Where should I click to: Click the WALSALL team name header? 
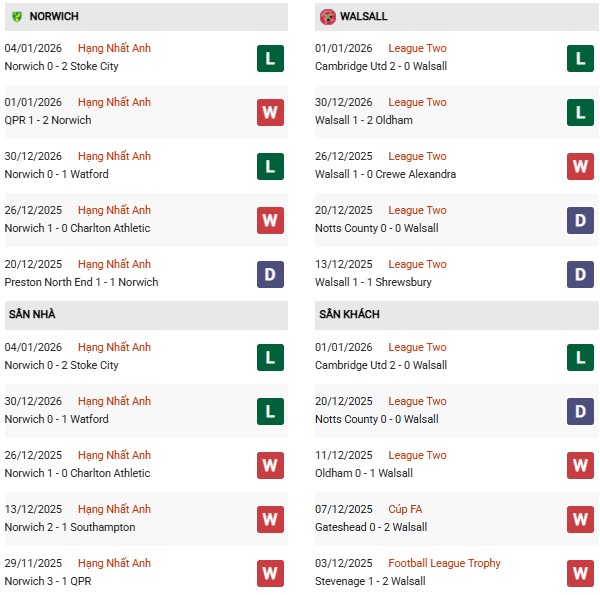pyautogui.click(x=364, y=17)
